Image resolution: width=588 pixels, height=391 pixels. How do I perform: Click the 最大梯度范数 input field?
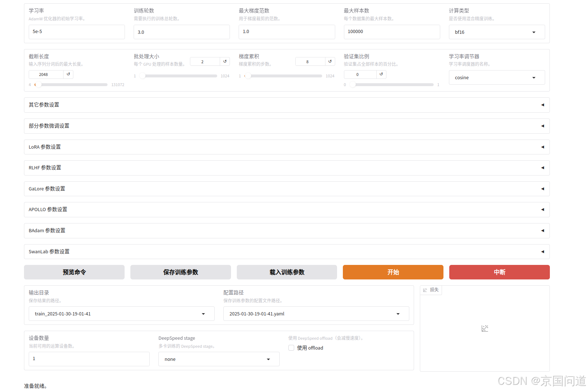(x=287, y=32)
